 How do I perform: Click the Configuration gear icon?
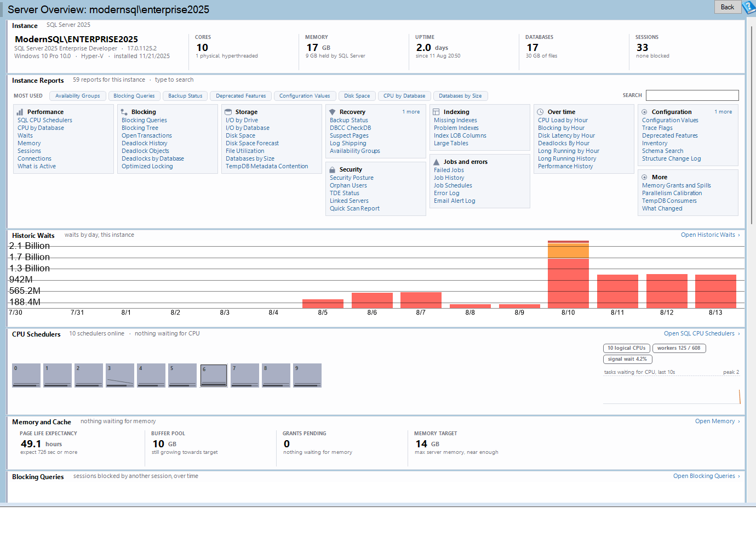pyautogui.click(x=644, y=112)
